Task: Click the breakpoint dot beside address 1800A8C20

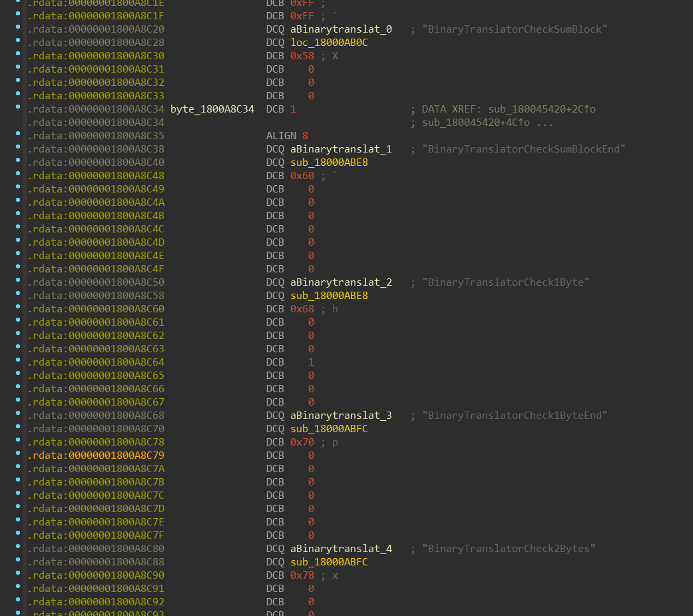Action: 18,27
